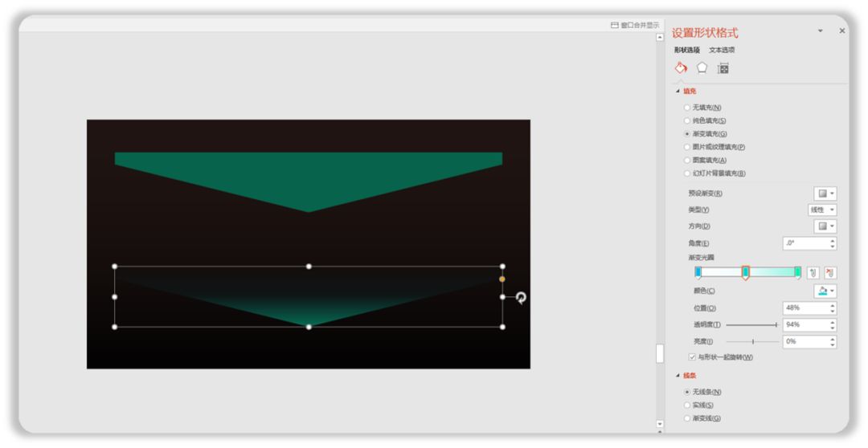Switch to the 文本选项 tab

click(x=722, y=50)
